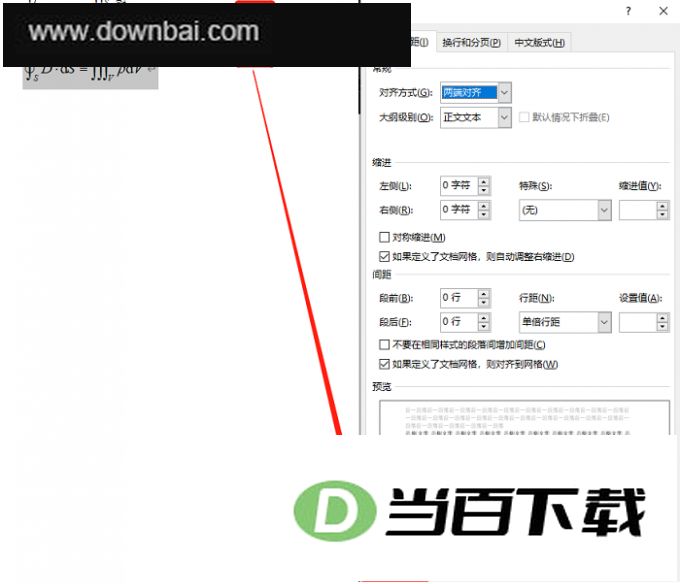Click the 缩进值 input field
The image size is (680, 584).
pyautogui.click(x=638, y=210)
